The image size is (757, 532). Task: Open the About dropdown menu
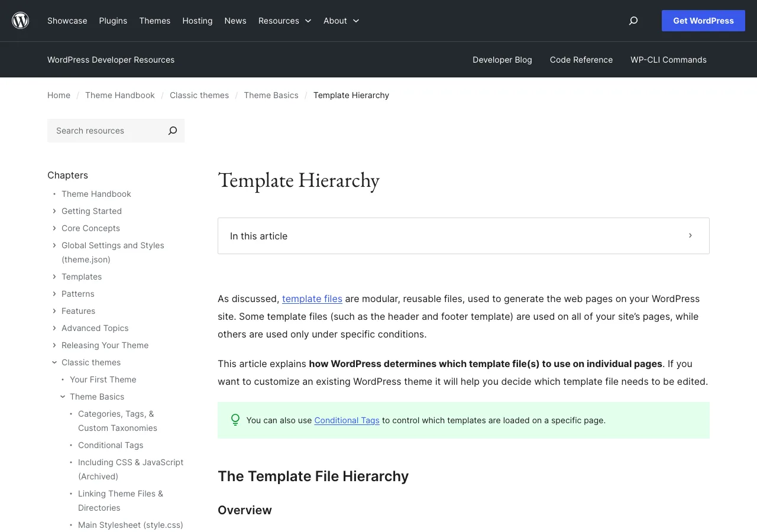pyautogui.click(x=341, y=21)
